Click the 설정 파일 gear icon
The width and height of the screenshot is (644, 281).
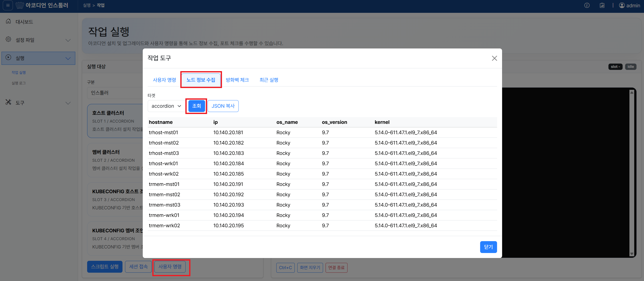pos(8,39)
